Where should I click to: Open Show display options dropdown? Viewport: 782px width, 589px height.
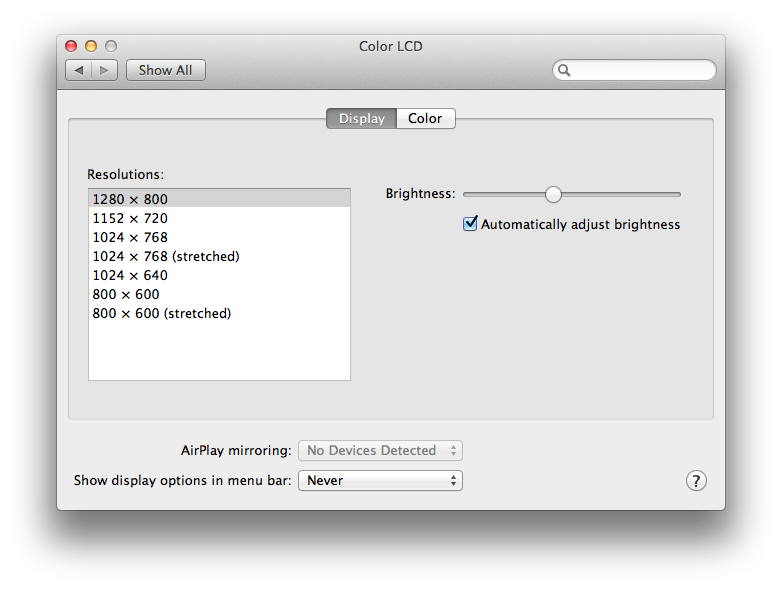pos(380,481)
